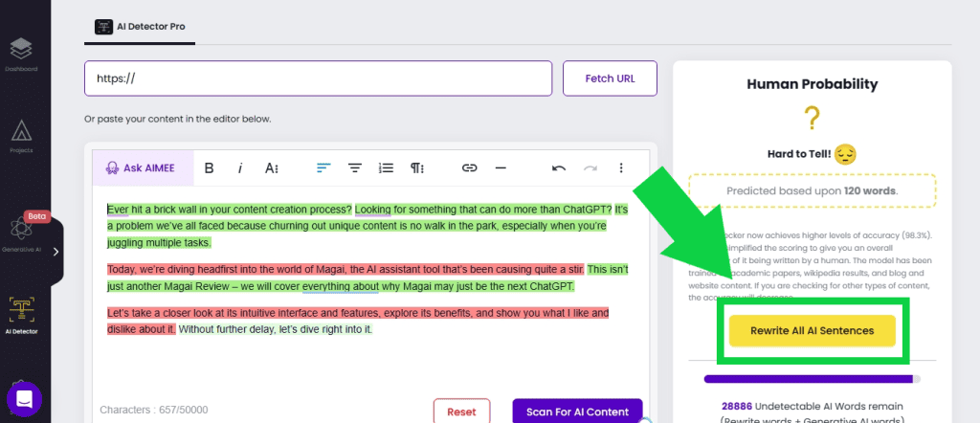Viewport: 980px width, 423px height.
Task: Open the font size options
Action: 271,168
